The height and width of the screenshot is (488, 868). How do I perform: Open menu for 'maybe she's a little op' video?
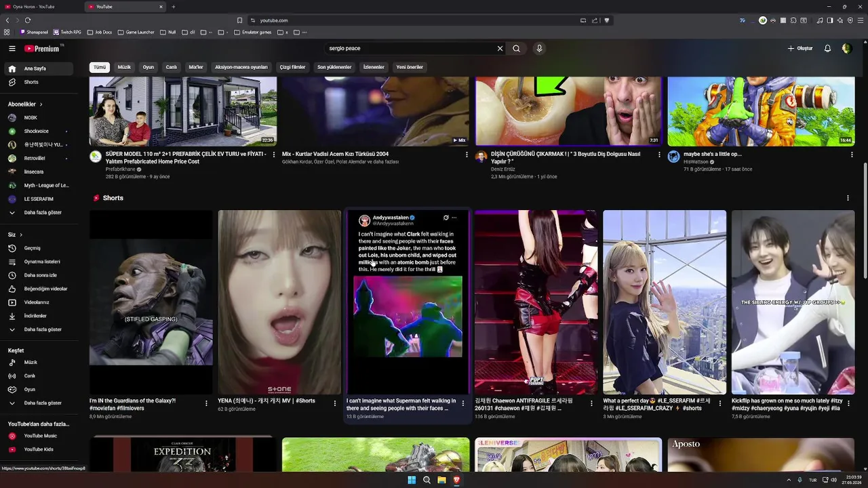pyautogui.click(x=852, y=155)
